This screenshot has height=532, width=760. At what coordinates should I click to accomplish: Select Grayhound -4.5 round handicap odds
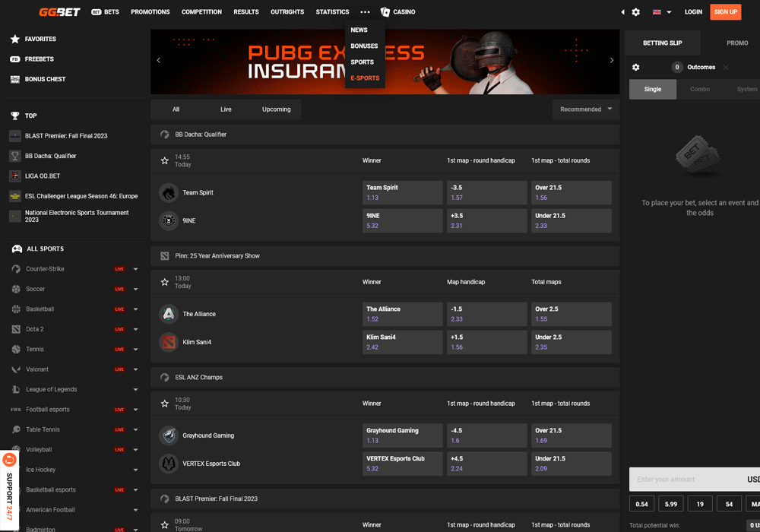pyautogui.click(x=486, y=435)
